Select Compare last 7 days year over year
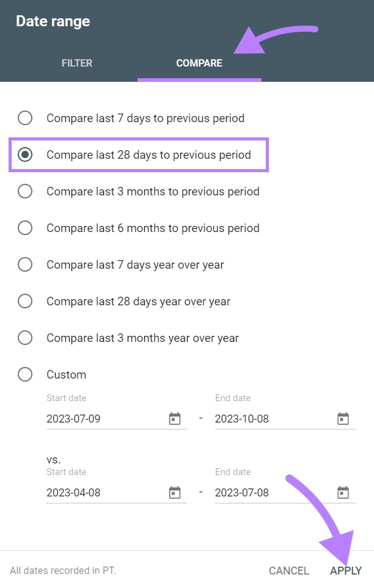 (25, 265)
